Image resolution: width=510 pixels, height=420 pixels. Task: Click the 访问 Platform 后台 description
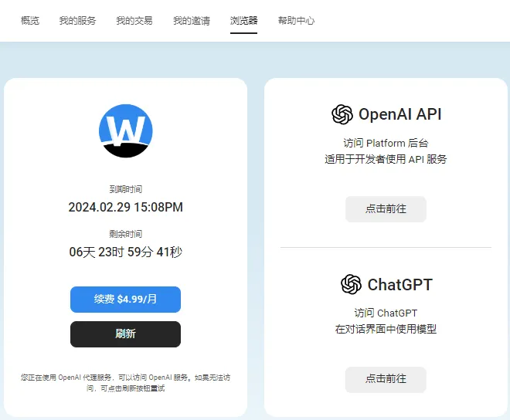pyautogui.click(x=386, y=144)
